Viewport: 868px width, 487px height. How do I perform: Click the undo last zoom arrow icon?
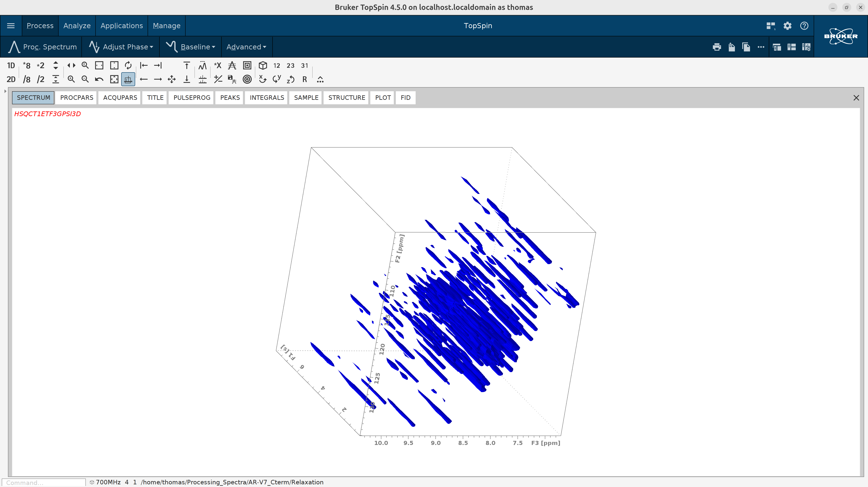[x=99, y=79]
